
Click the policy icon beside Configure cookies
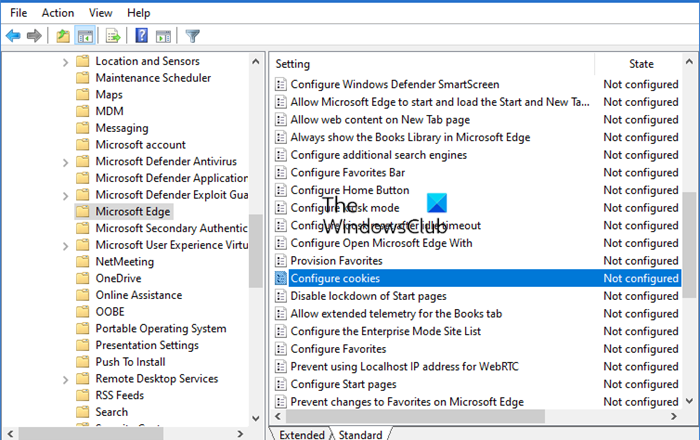[x=280, y=278]
